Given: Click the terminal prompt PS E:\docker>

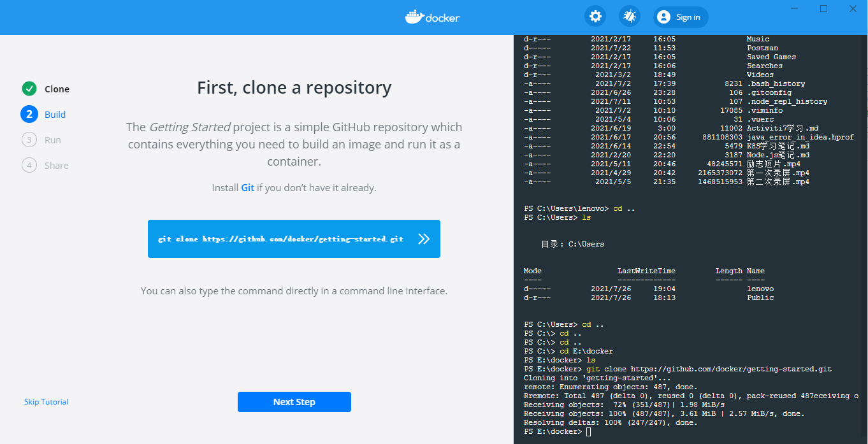Looking at the screenshot, I should (x=553, y=431).
